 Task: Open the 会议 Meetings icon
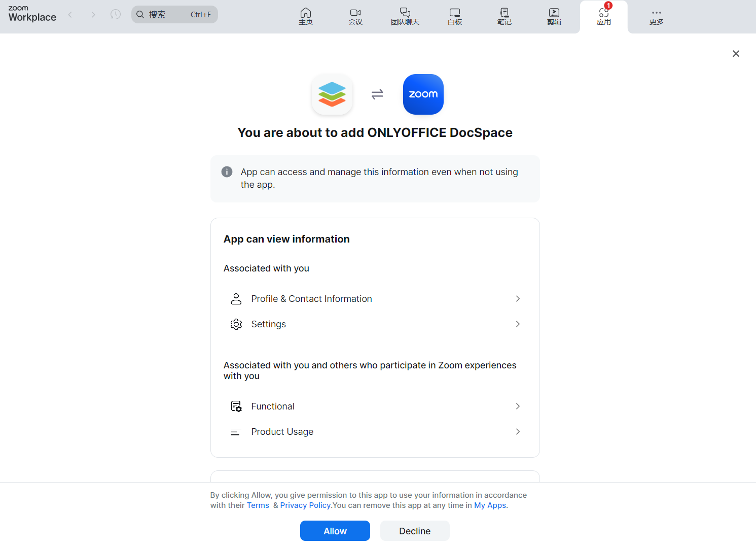tap(355, 16)
